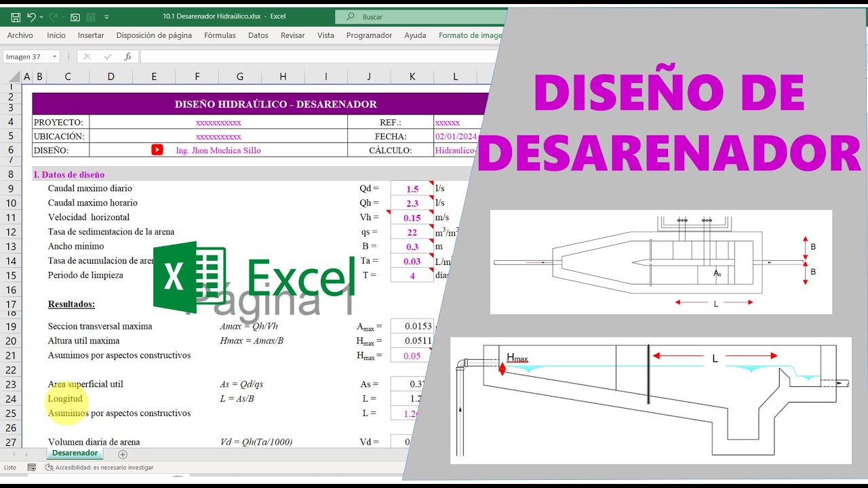Open the Fórmulas tab

(x=220, y=35)
